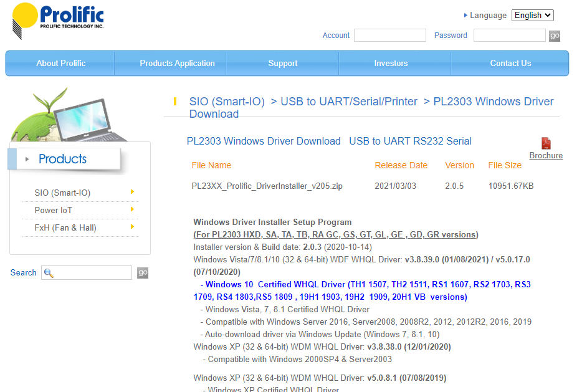
Task: Click the Compatible with Windows 2000SP4 line
Action: [297, 359]
